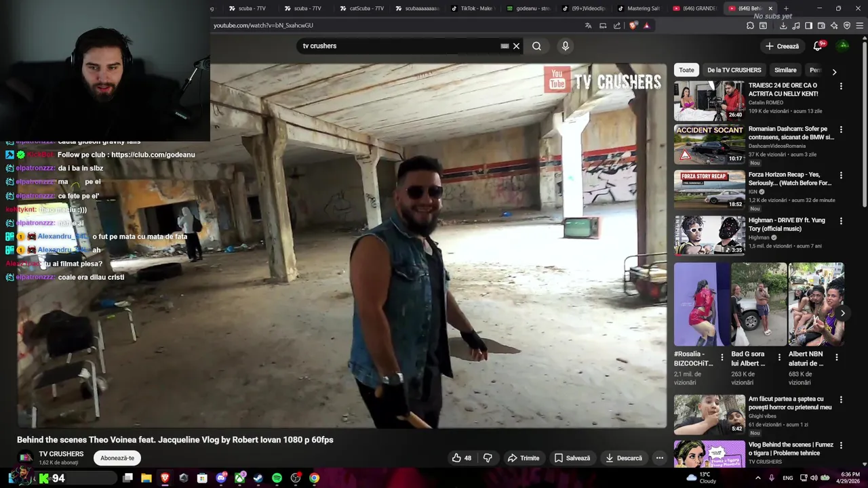Open the Xbox app in the taskbar
Screen dimensions: 868x488
pyautogui.click(x=239, y=478)
